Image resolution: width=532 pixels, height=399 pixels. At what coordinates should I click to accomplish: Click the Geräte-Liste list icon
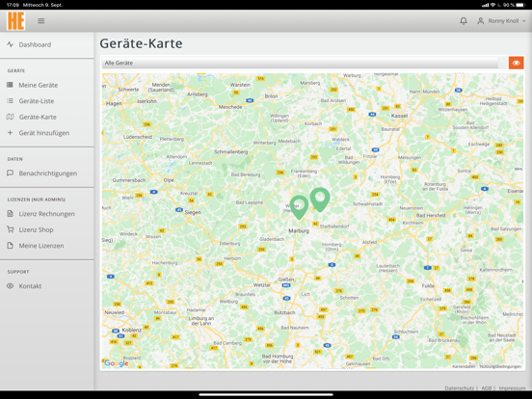(x=11, y=101)
